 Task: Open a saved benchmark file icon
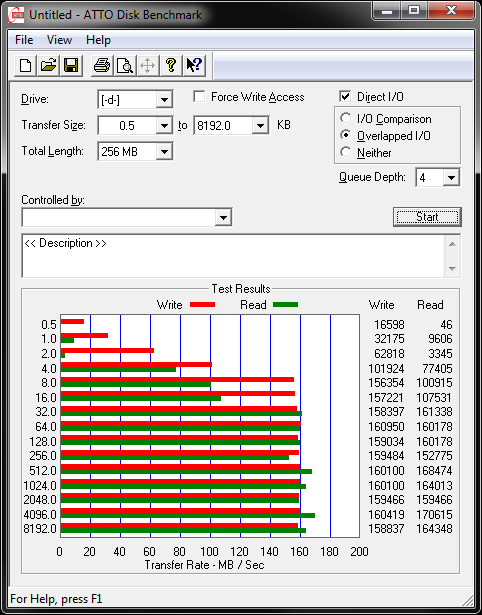tap(48, 65)
